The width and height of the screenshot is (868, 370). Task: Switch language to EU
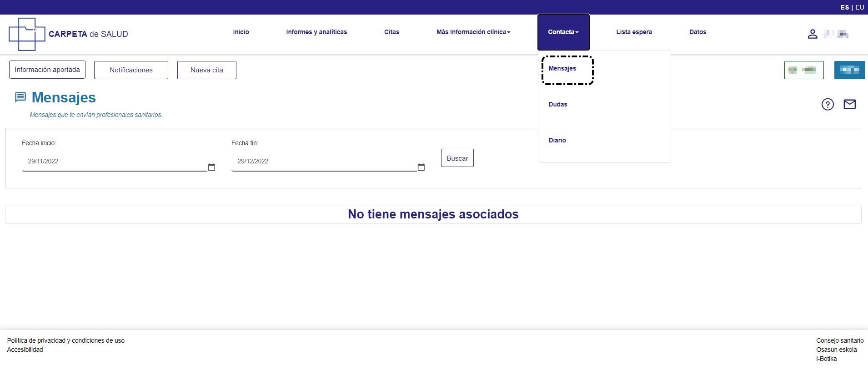point(860,7)
